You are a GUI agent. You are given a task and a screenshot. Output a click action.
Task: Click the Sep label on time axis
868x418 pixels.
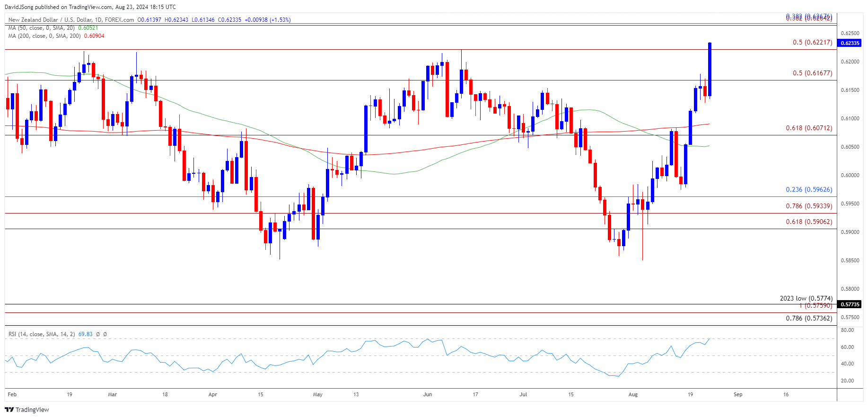point(738,395)
